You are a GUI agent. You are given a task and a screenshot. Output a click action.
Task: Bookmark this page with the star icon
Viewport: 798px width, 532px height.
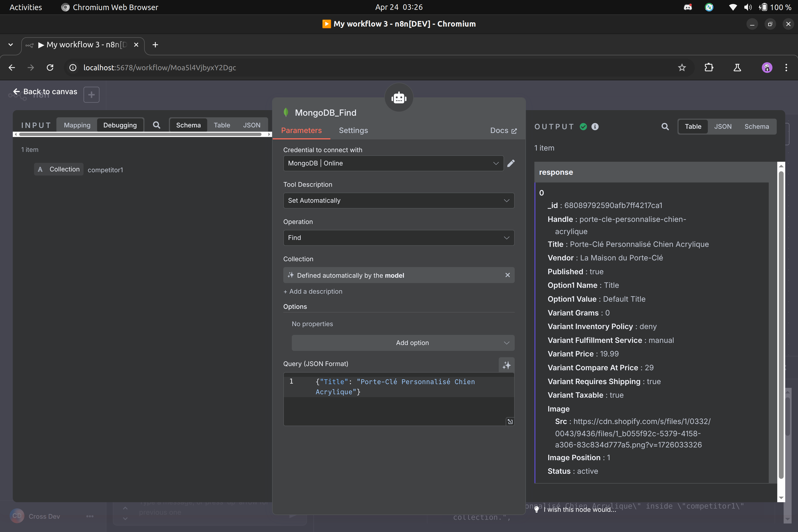coord(682,68)
